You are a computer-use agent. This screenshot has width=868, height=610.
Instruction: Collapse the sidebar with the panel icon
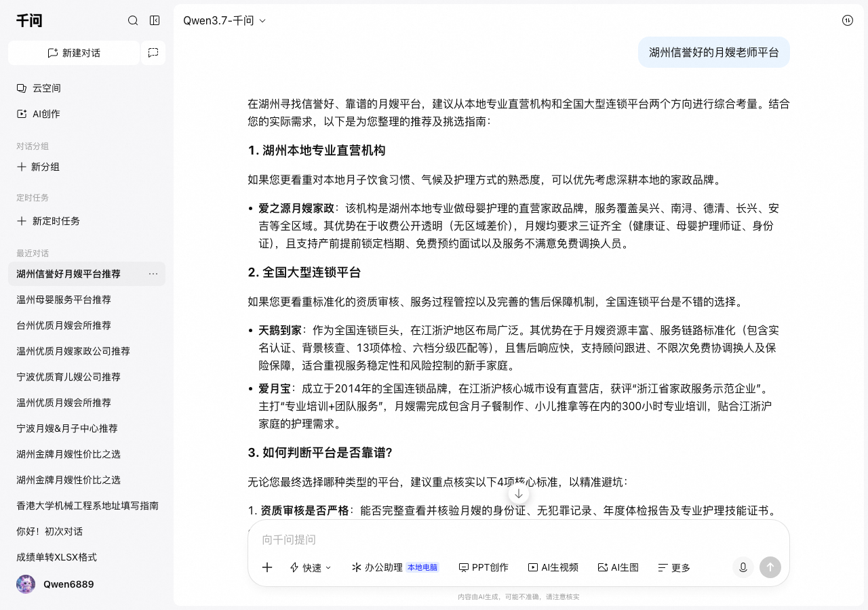[155, 20]
